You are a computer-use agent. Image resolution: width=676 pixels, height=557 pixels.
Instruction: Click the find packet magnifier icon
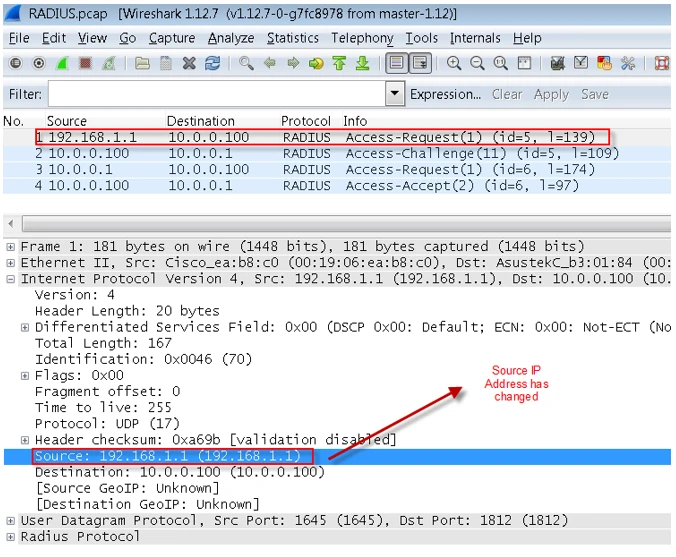tap(246, 63)
